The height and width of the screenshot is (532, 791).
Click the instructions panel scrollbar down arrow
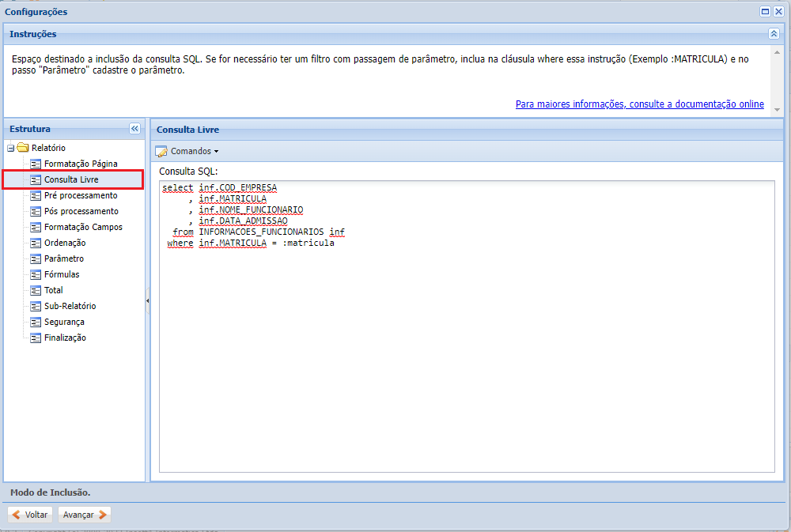coord(777,110)
